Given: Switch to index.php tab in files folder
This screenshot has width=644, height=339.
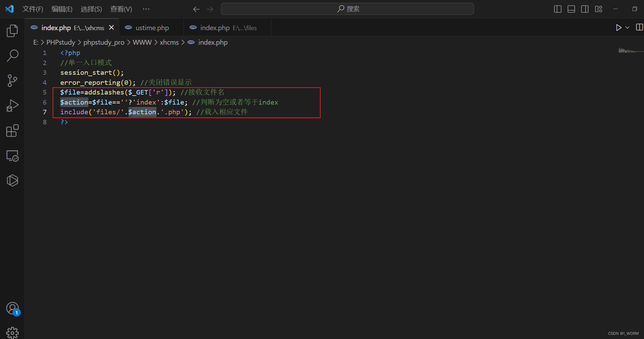Looking at the screenshot, I should tap(228, 28).
